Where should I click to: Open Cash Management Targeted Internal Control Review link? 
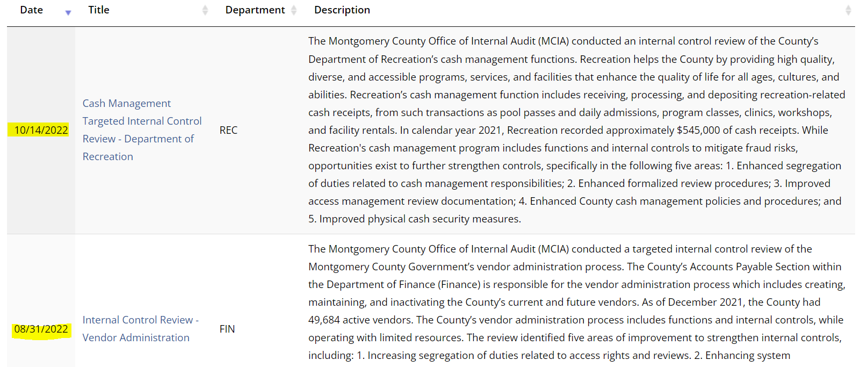click(142, 130)
